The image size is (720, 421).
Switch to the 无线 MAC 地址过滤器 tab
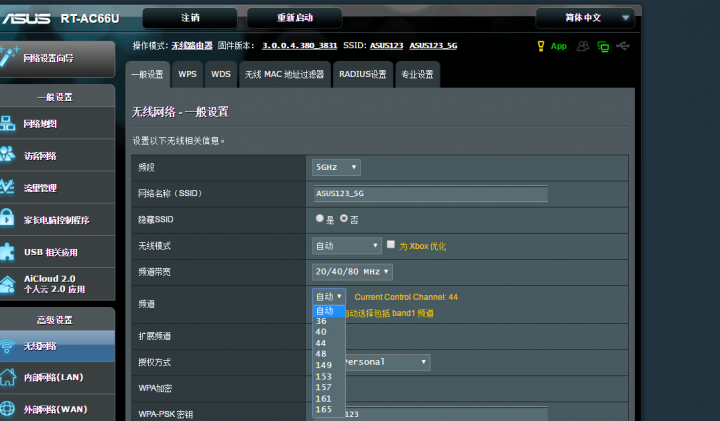click(285, 74)
